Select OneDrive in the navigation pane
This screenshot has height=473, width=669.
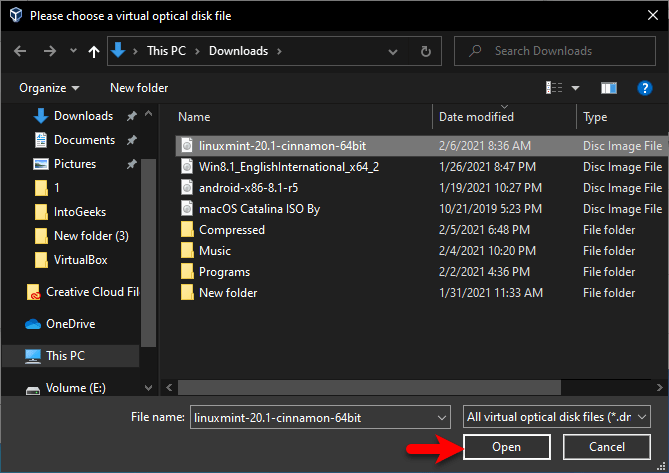tap(70, 324)
